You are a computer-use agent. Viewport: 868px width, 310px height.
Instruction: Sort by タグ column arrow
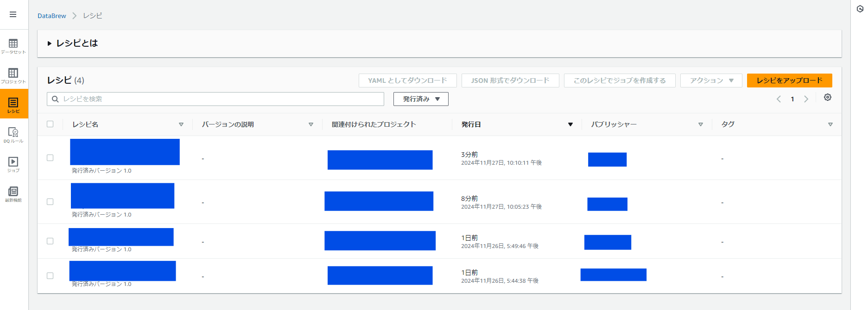pyautogui.click(x=830, y=124)
